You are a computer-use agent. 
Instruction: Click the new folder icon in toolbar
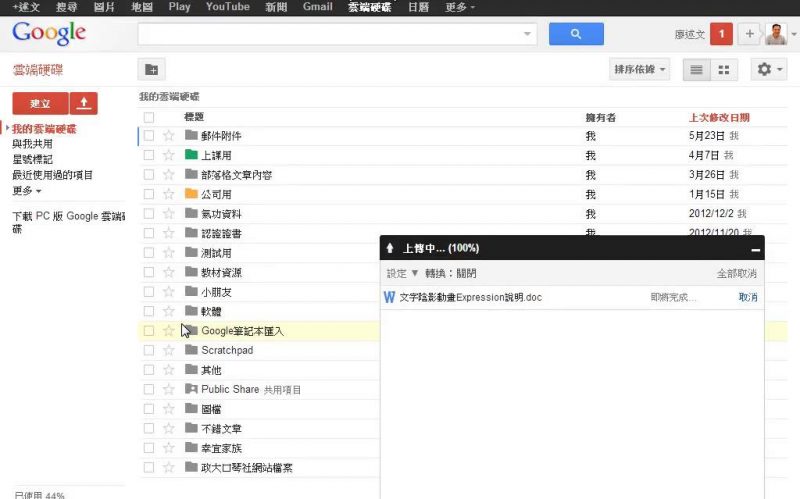click(151, 70)
